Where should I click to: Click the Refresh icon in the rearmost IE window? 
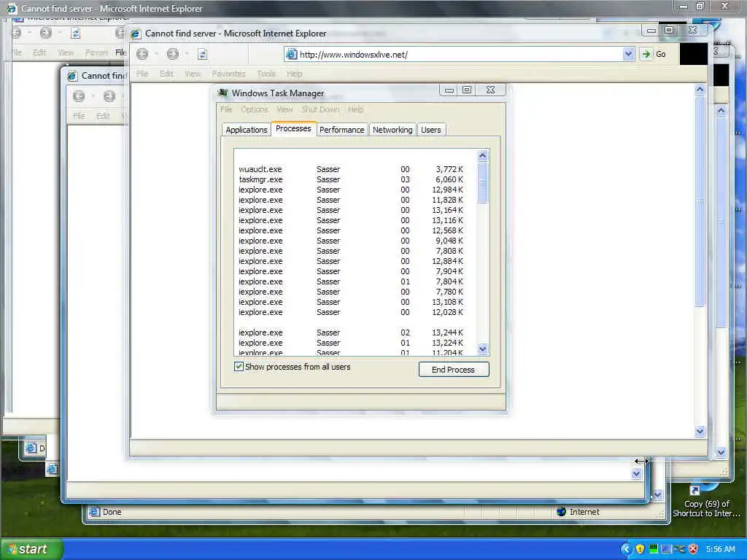76,34
